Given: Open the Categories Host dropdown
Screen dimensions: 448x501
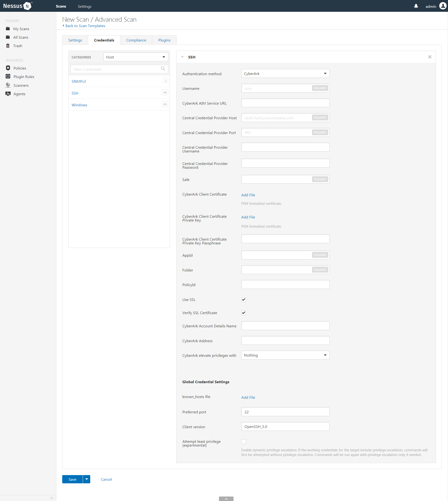Looking at the screenshot, I should 135,57.
